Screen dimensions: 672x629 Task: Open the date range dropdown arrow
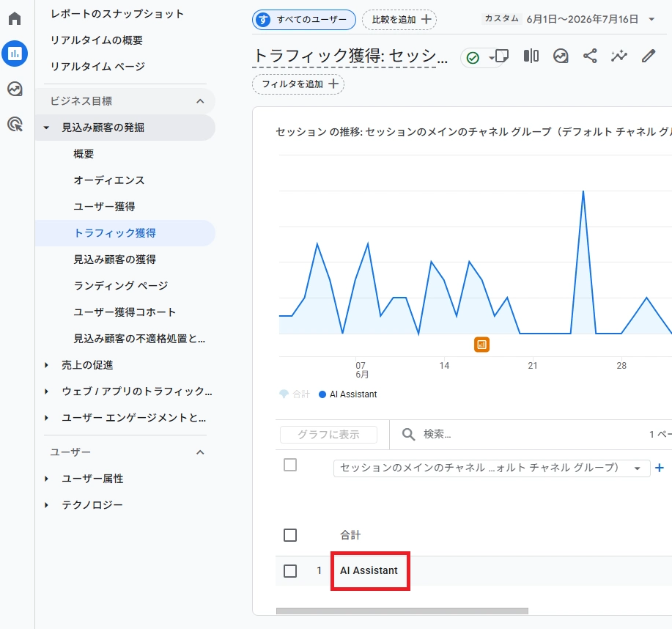[x=651, y=19]
